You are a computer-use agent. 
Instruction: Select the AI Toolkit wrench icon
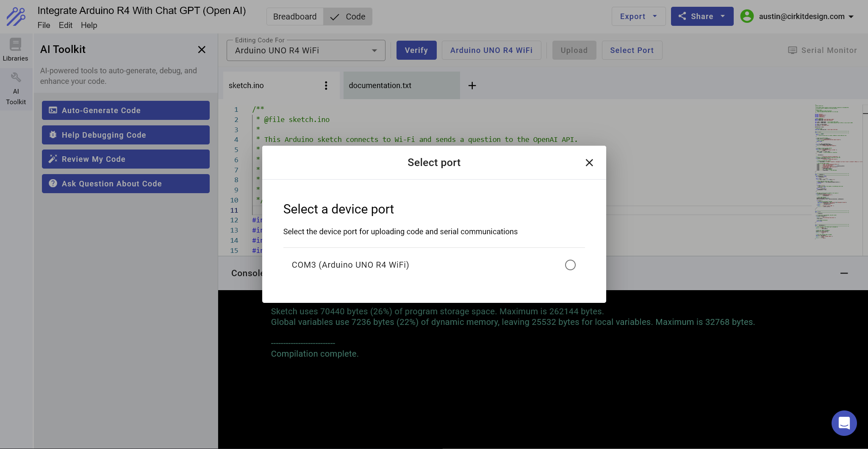(16, 77)
